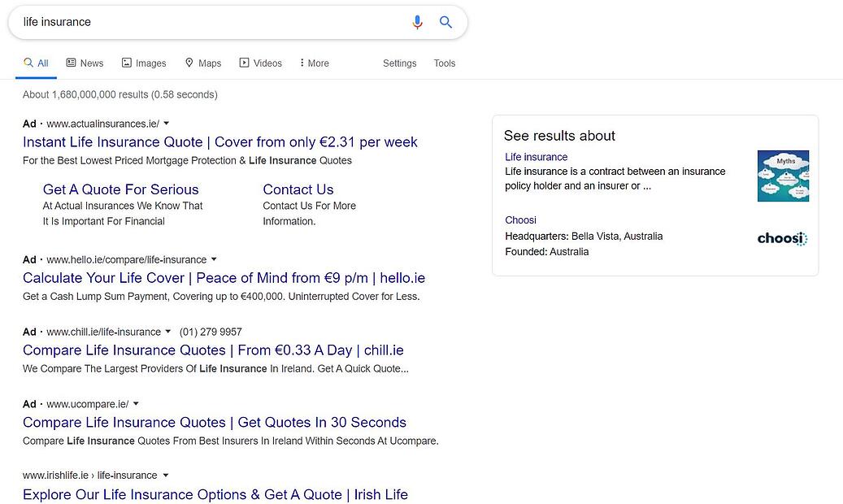Open Life insurance topic in side panel
This screenshot has height=504, width=843.
coord(536,157)
